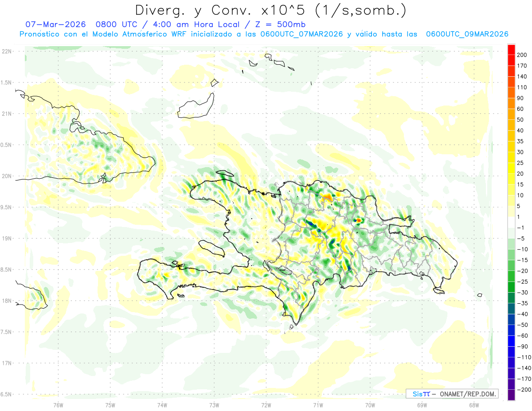Click the 7.5N axis label
The image size is (532, 411).
click(6, 332)
